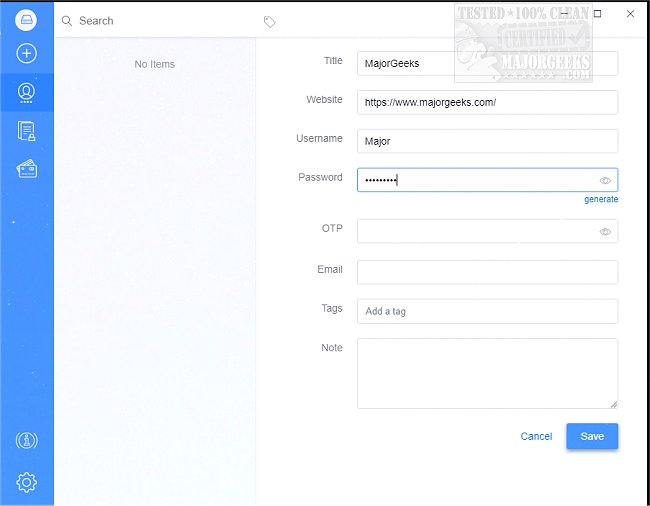Click the vault logo icon in sidebar
The height and width of the screenshot is (506, 650).
[x=26, y=20]
